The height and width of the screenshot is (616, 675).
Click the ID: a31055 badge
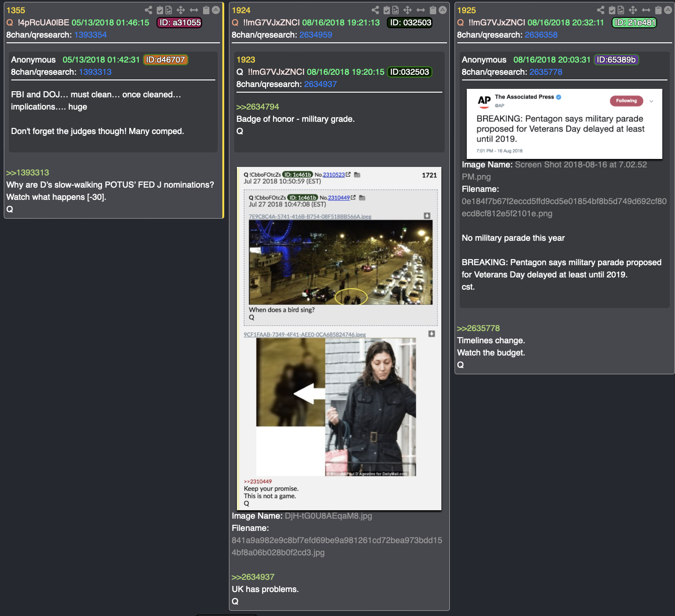180,23
